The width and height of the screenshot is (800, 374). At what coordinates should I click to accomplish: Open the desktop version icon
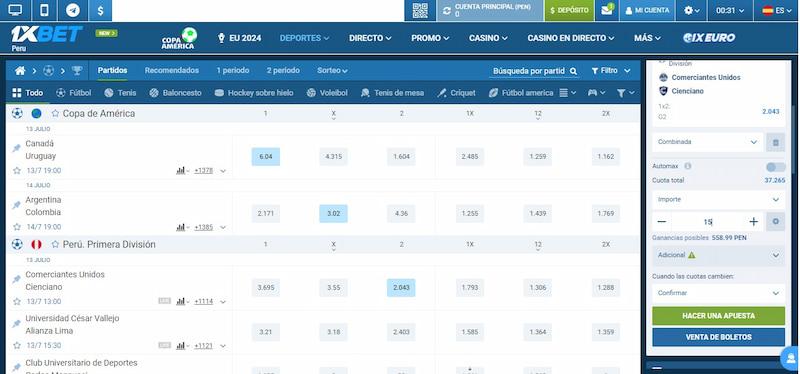click(x=15, y=10)
